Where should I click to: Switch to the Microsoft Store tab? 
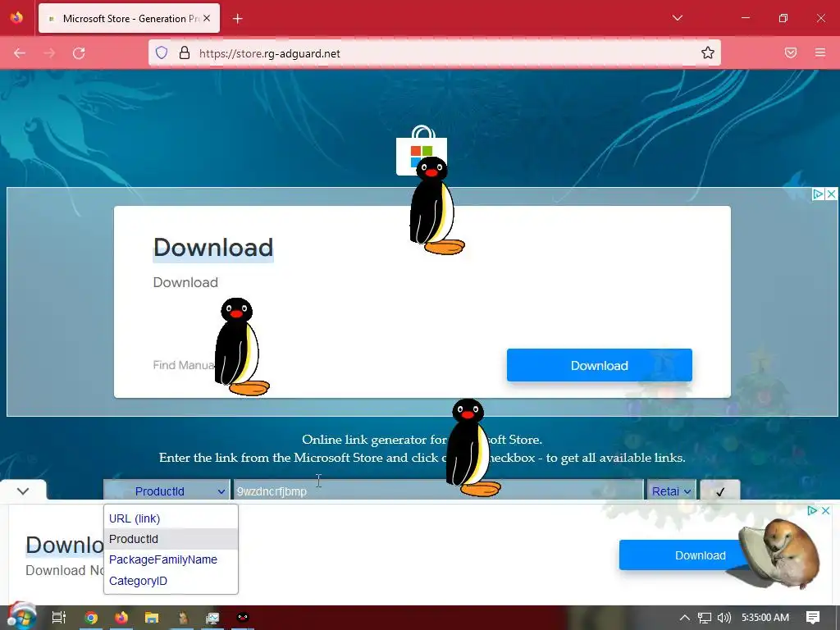tap(129, 18)
